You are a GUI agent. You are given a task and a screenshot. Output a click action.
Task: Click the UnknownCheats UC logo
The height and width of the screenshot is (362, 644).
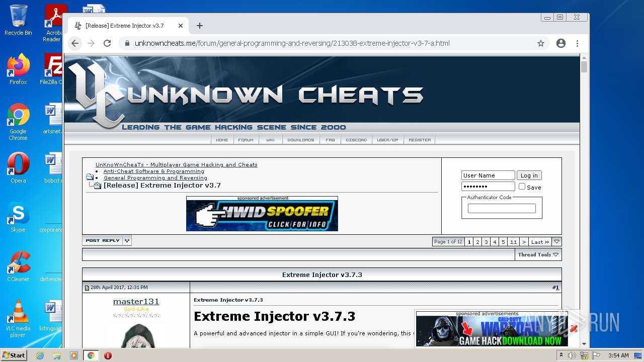(96, 96)
